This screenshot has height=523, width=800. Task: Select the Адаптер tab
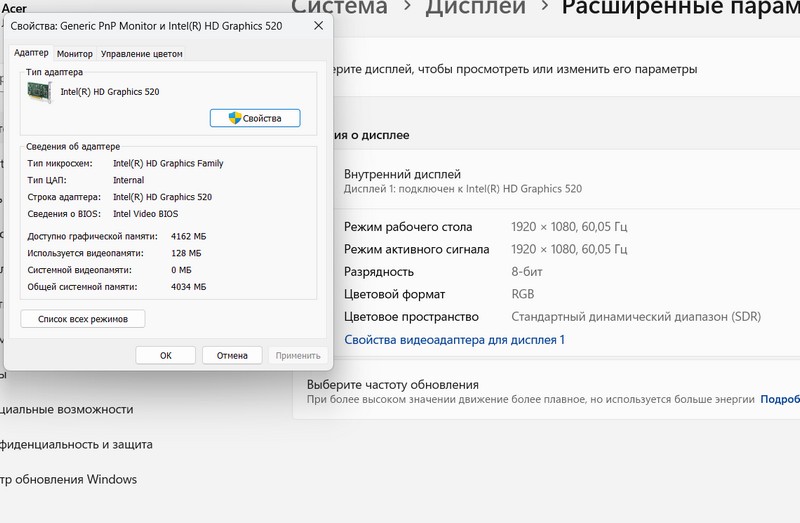pos(31,54)
